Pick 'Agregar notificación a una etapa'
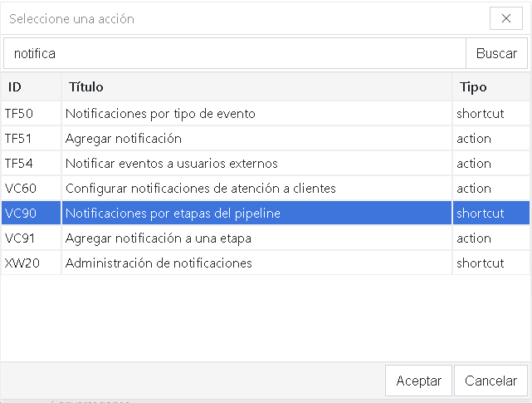Screen dimensions: 532x403 pos(159,238)
